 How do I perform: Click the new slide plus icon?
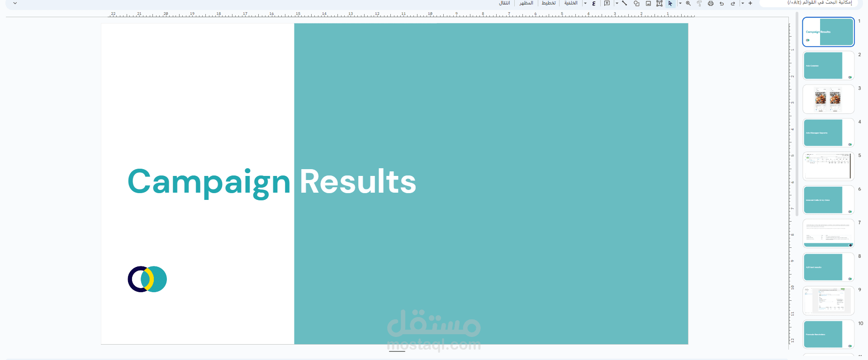(750, 3)
